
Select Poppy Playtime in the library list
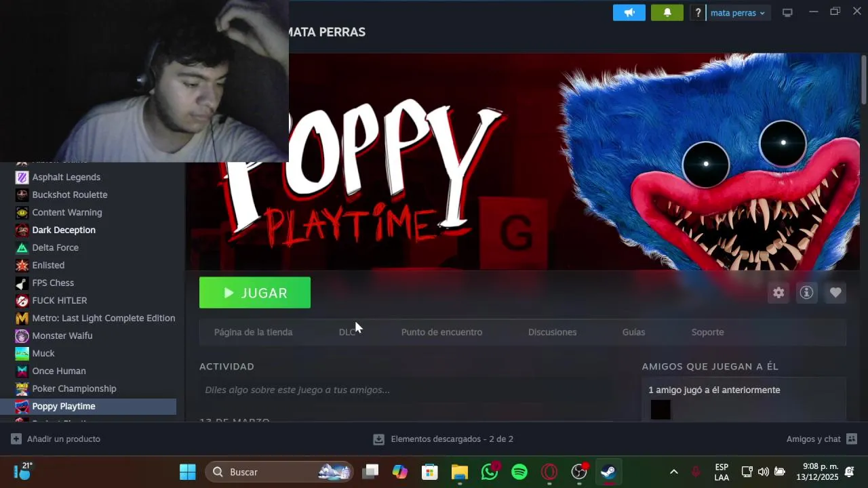coord(88,406)
